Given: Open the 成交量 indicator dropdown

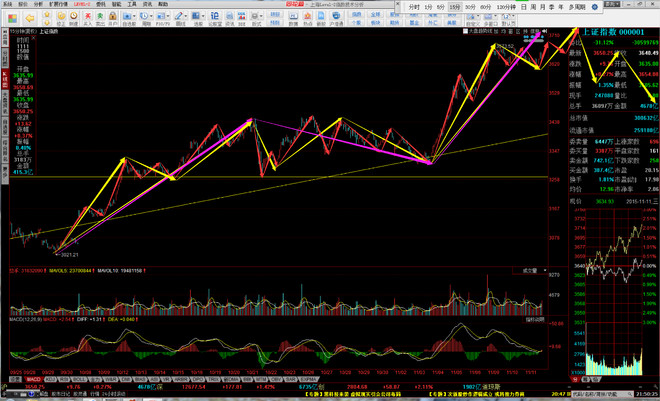Looking at the screenshot, I should point(530,271).
